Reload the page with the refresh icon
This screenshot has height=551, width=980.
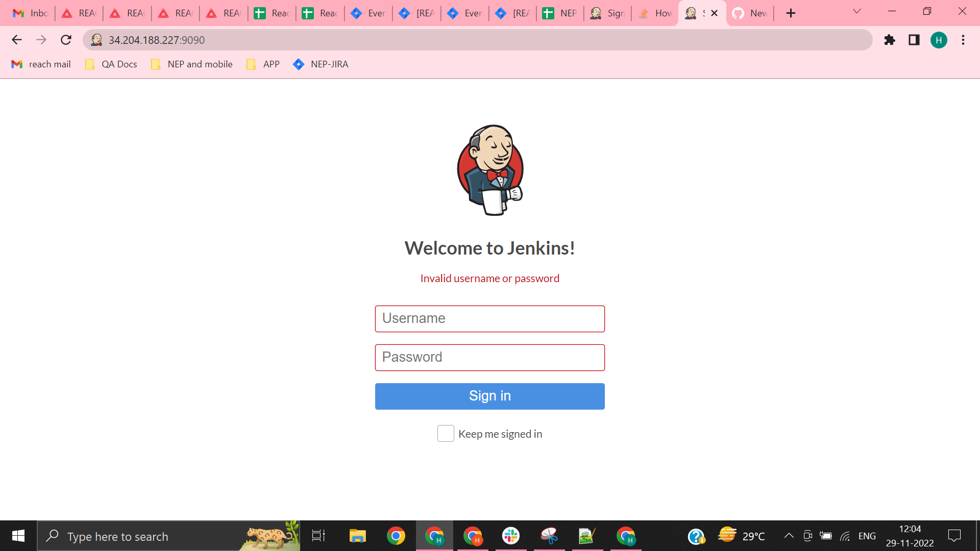pos(66,40)
